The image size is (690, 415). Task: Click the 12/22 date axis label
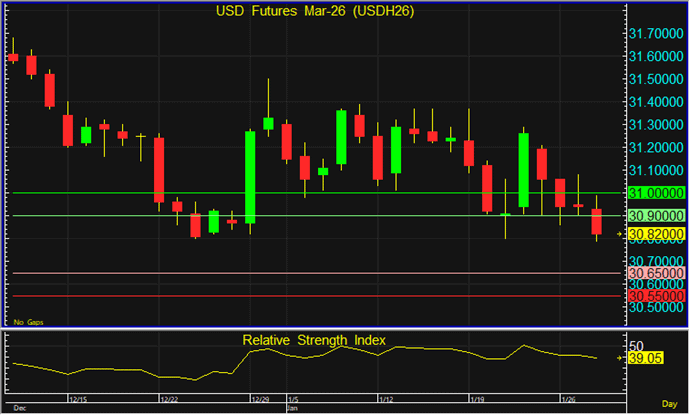click(172, 398)
